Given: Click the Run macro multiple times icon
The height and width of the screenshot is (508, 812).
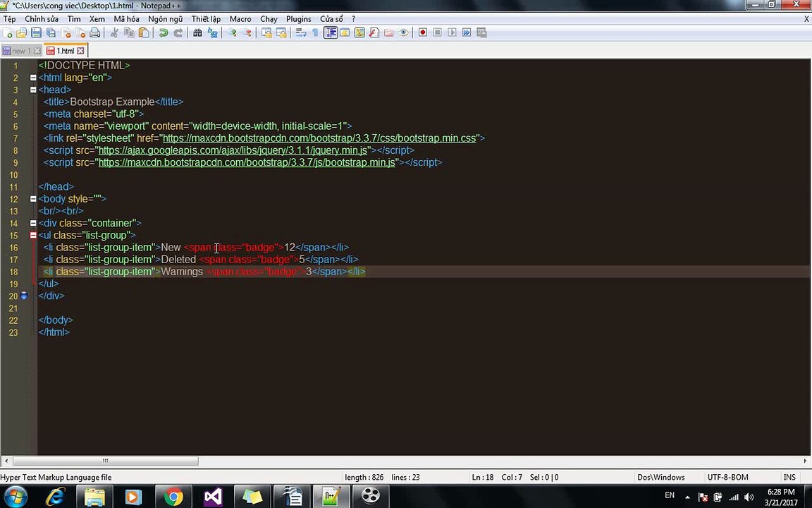Looking at the screenshot, I should point(467,32).
